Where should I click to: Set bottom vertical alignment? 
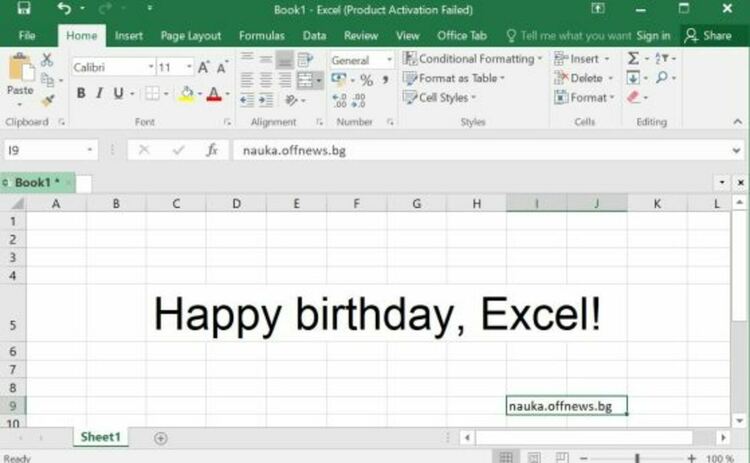[x=285, y=60]
